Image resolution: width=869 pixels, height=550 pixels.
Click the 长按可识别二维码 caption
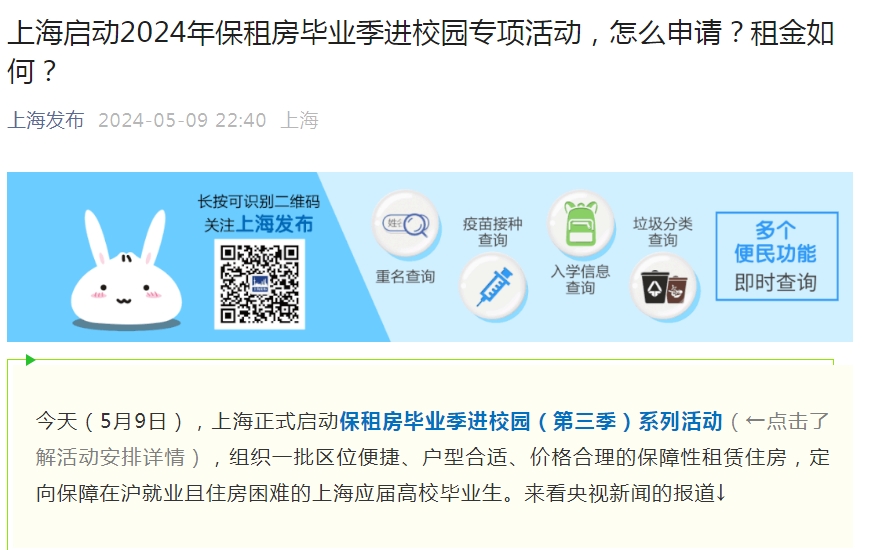(x=259, y=201)
